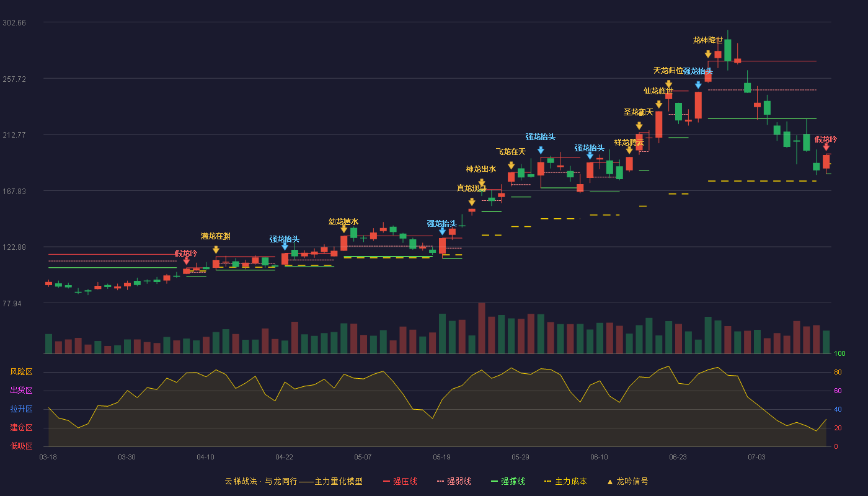
Task: Select the 飞龙在天 signal arrow
Action: tap(511, 165)
